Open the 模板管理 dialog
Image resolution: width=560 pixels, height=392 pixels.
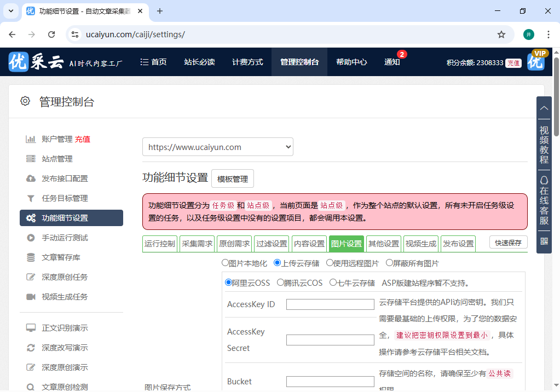[x=233, y=178]
